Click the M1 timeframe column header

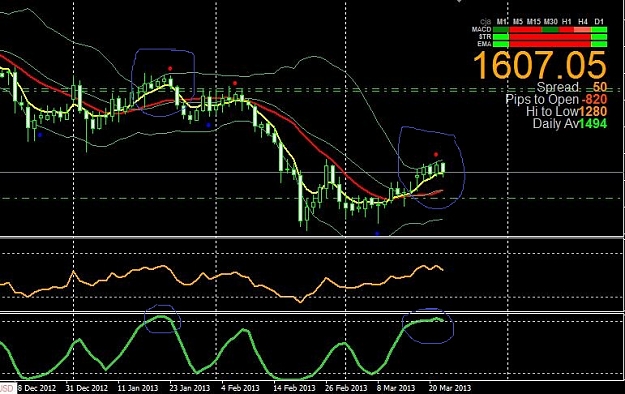502,22
